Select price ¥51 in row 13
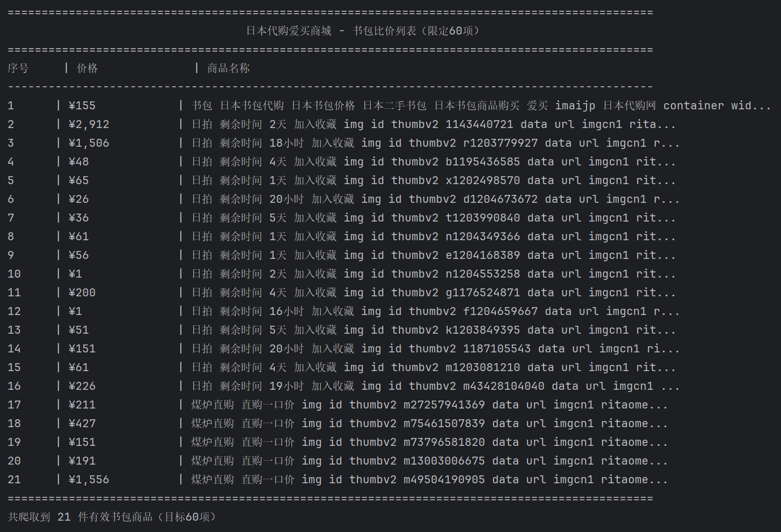This screenshot has height=532, width=781. click(79, 330)
